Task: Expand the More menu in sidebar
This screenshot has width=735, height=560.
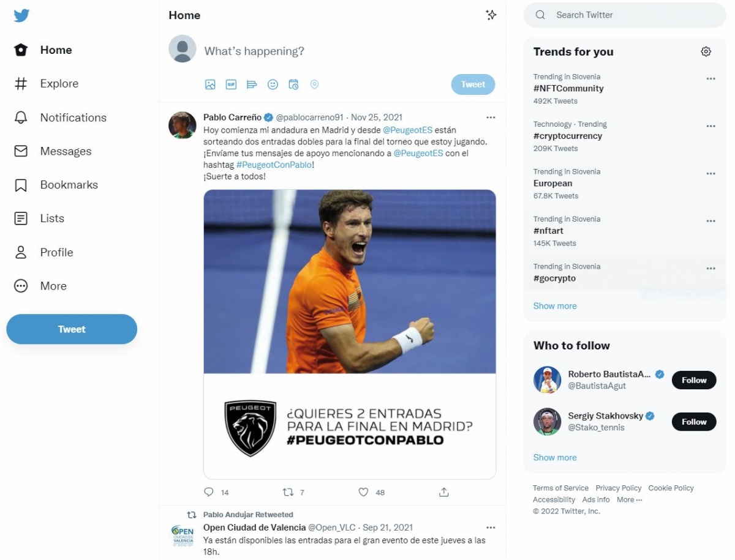Action: [x=40, y=286]
